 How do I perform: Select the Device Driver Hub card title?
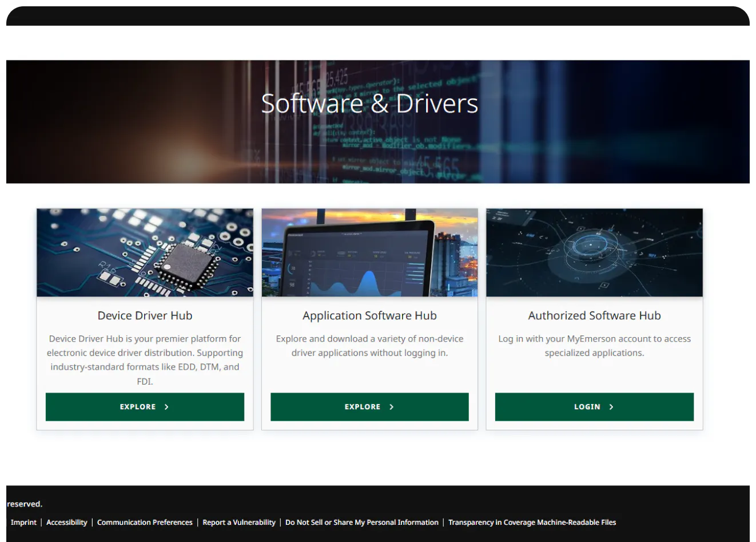coord(145,315)
